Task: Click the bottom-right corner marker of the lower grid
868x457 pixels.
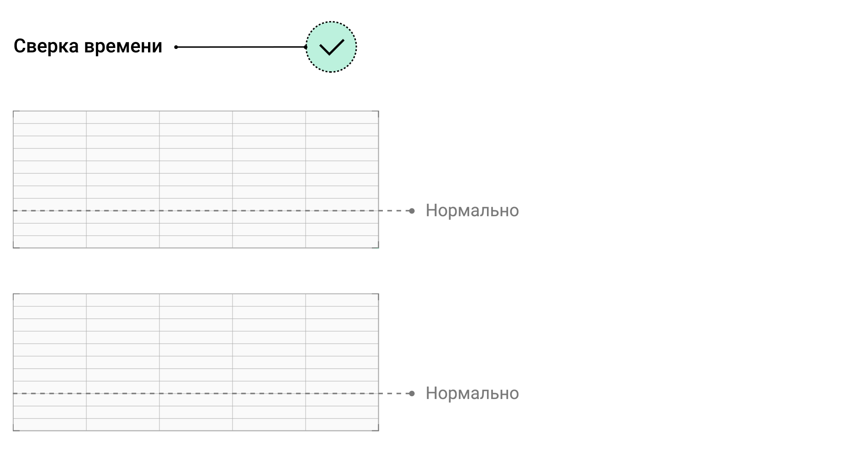Action: tap(377, 430)
